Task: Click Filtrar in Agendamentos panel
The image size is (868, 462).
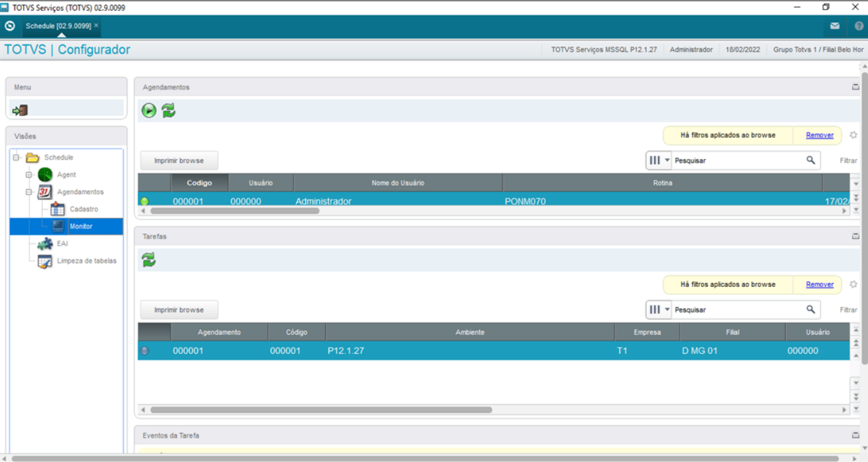Action: [849, 160]
